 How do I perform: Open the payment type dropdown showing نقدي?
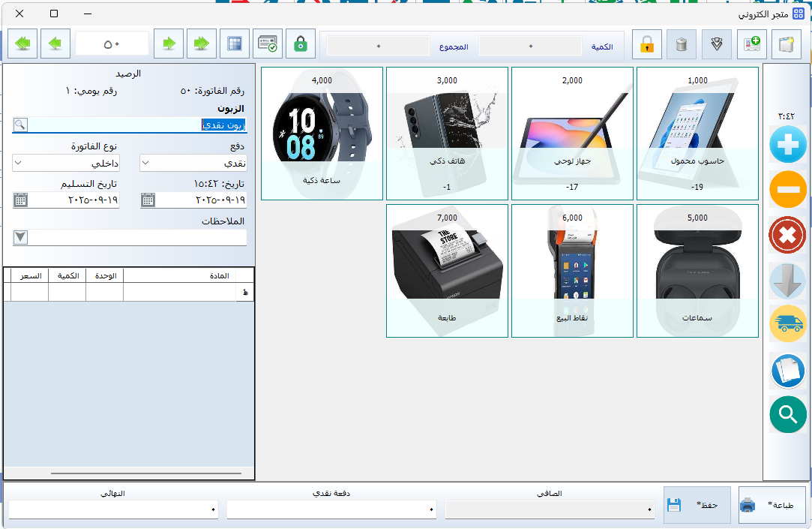(193, 163)
